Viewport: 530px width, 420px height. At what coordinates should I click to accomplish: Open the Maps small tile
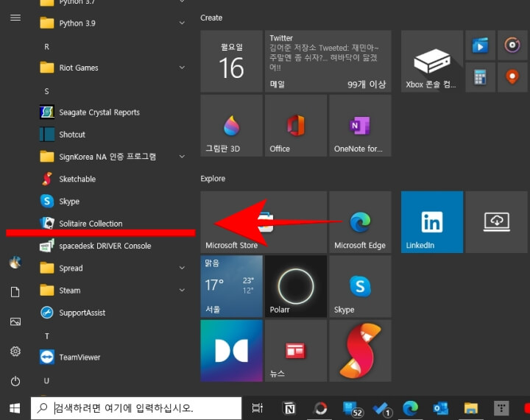coord(512,77)
